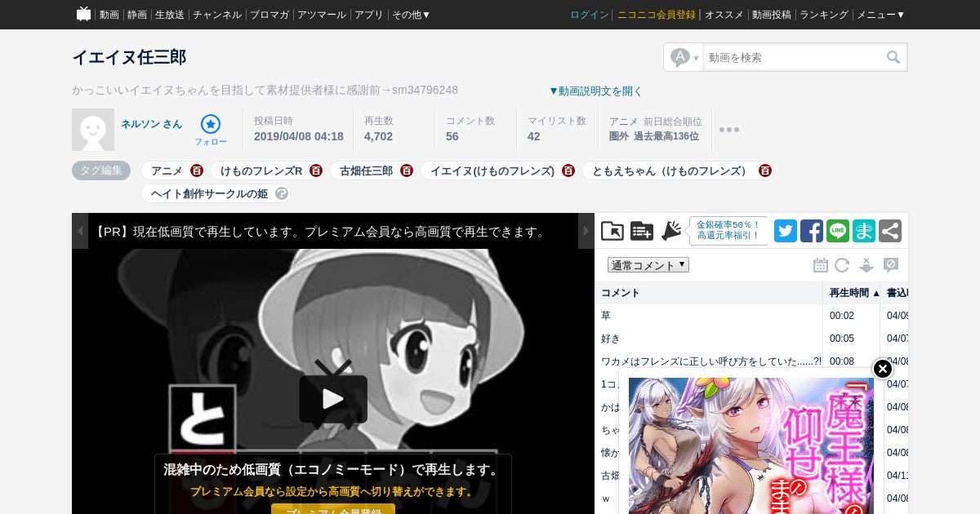The height and width of the screenshot is (514, 980).
Task: Toggle comment auto-scroll arrow icon
Action: click(x=866, y=265)
